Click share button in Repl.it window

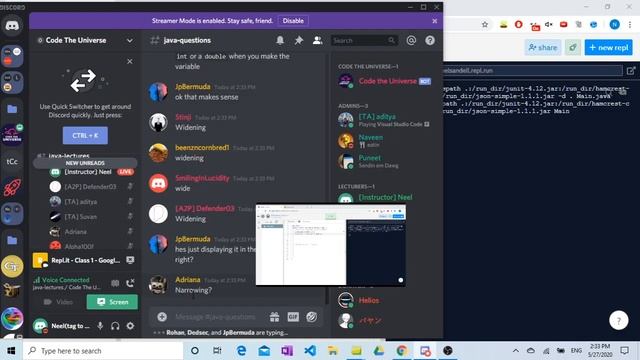point(542,47)
